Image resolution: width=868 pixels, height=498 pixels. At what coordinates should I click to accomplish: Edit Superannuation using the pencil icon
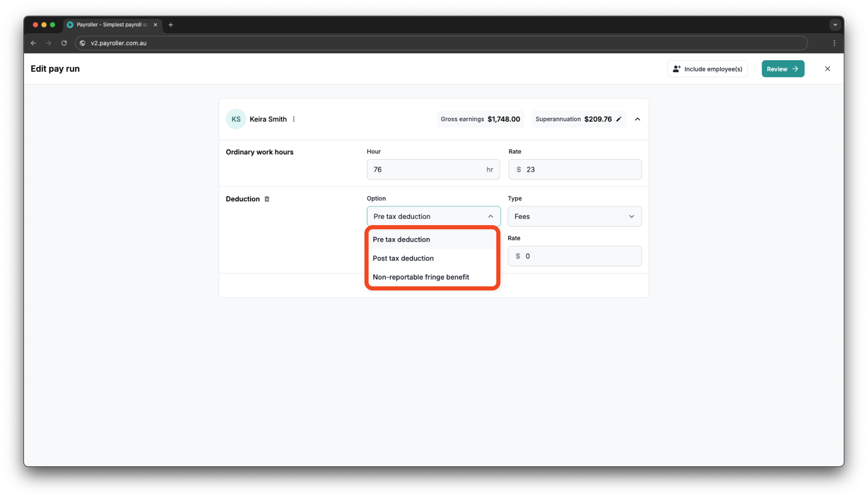(x=618, y=119)
